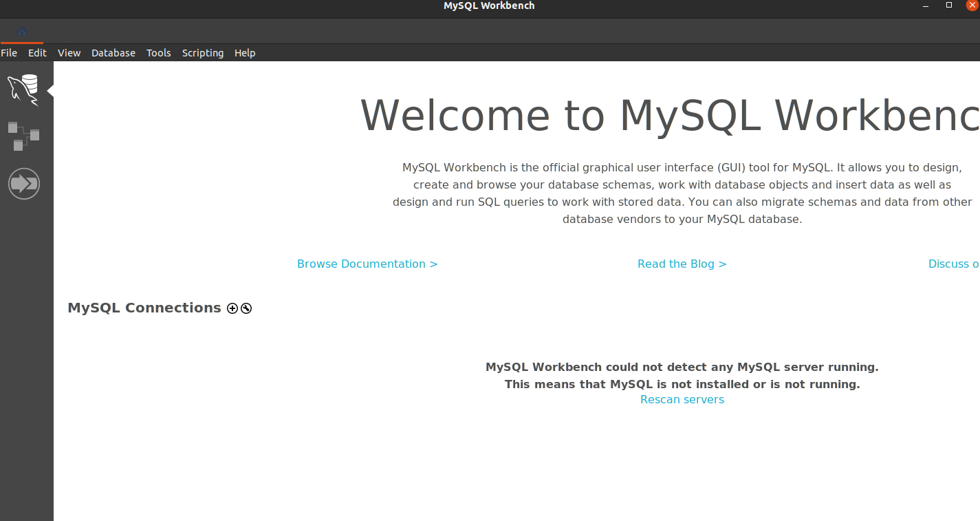
Task: Open the MySQL connections dolphin sidebar icon
Action: (23, 90)
